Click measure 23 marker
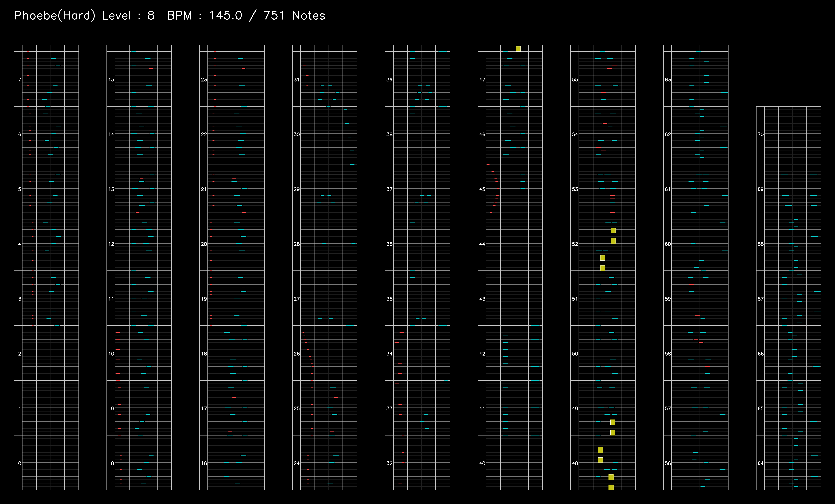835x504 pixels. 204,80
